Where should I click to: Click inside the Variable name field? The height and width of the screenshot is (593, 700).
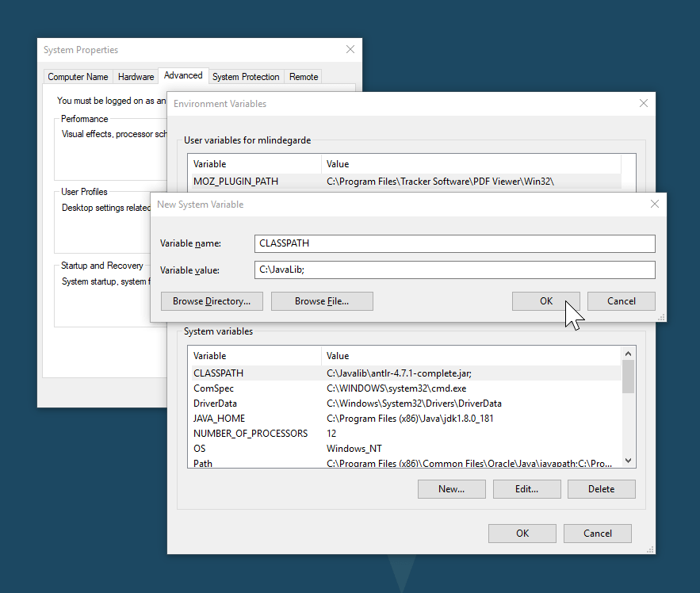pyautogui.click(x=454, y=243)
